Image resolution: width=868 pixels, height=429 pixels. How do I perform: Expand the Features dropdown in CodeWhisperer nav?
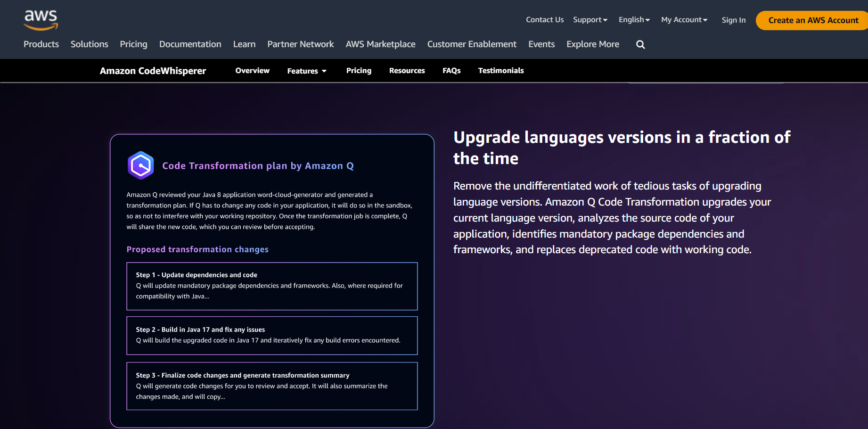click(307, 71)
